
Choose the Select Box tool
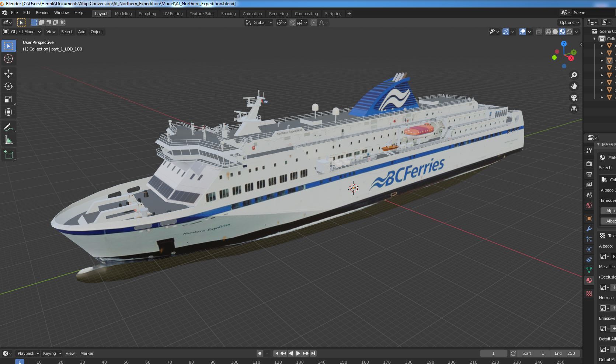[8, 46]
